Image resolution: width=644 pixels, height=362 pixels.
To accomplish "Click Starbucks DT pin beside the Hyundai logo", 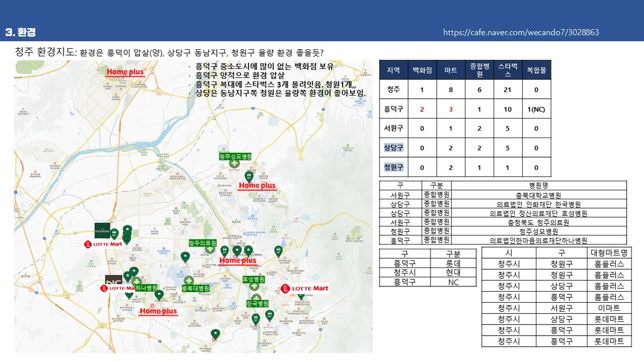I will 114,233.
